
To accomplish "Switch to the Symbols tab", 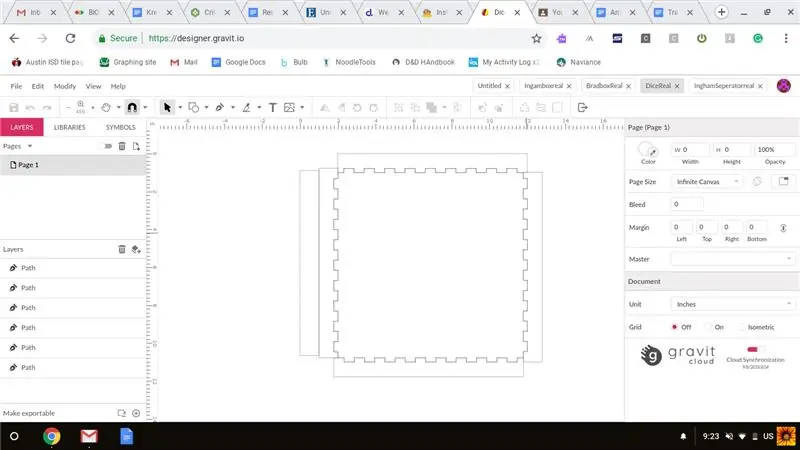I will pos(120,128).
